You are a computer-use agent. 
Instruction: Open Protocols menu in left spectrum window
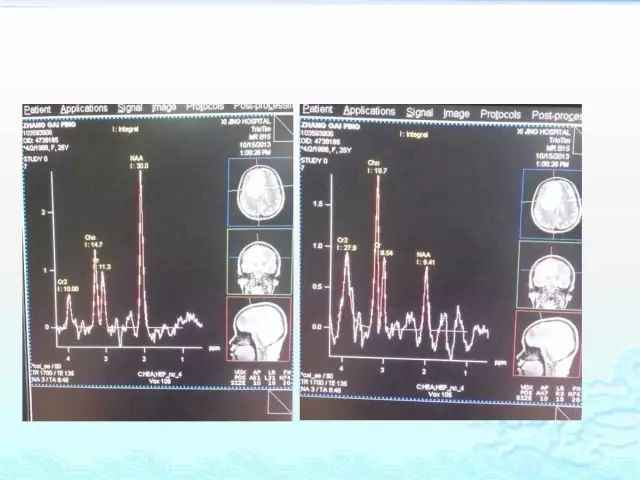pos(205,106)
